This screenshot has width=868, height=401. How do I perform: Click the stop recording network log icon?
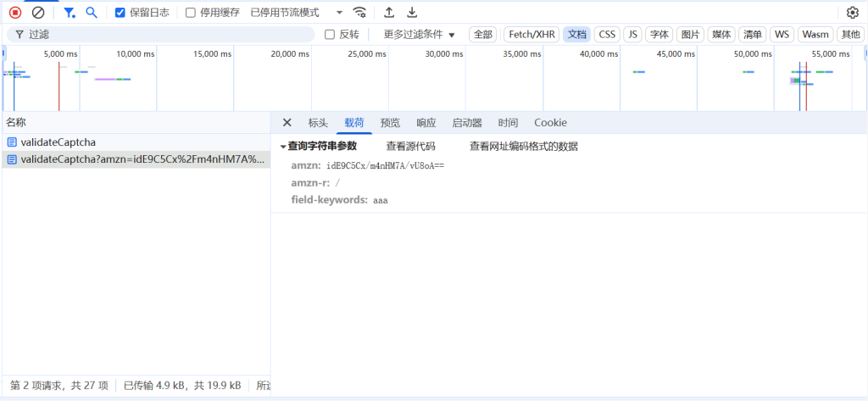pyautogui.click(x=15, y=13)
